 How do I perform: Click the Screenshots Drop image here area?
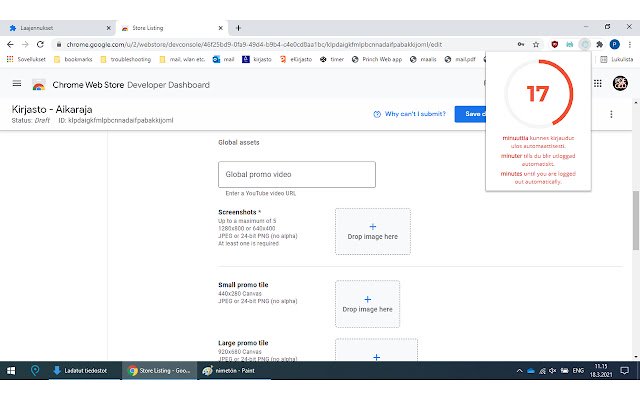click(x=373, y=231)
